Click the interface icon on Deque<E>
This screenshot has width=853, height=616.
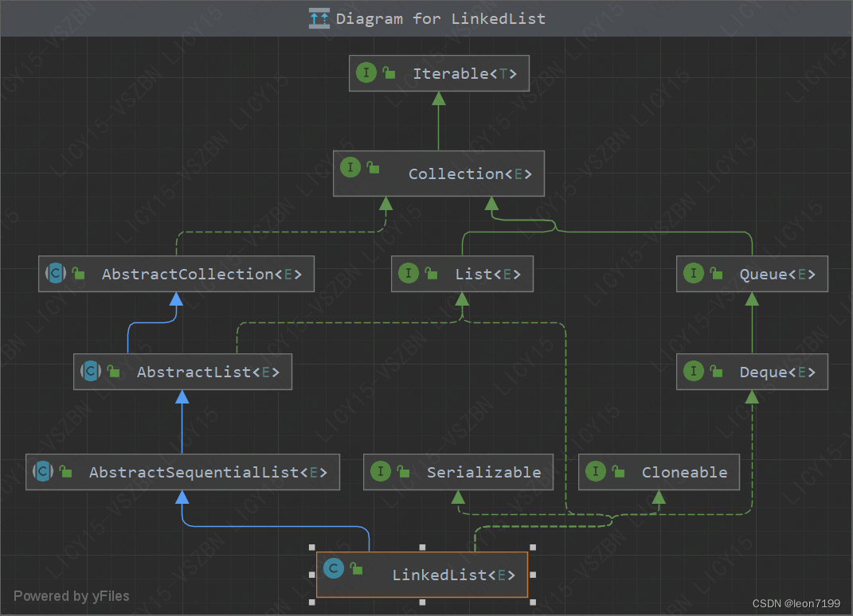pyautogui.click(x=694, y=371)
